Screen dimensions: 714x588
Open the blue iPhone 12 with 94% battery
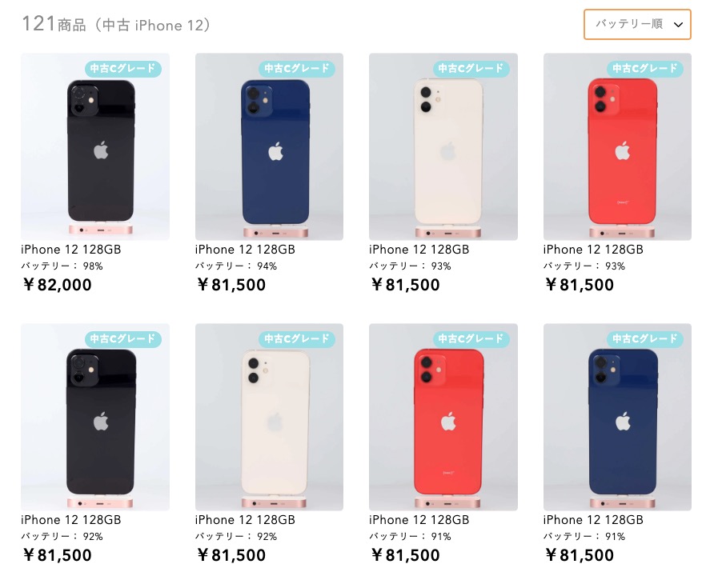269,146
